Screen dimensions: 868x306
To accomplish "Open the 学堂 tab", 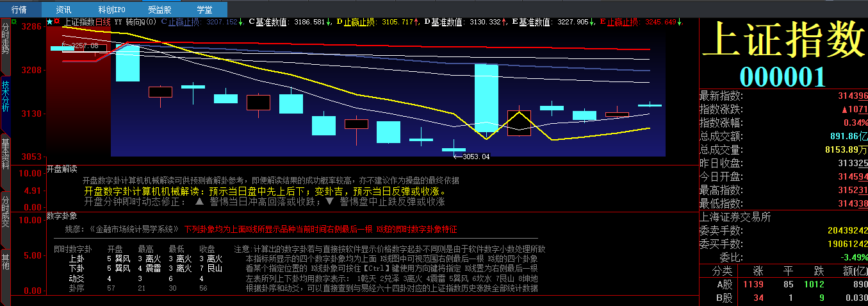I will 204,10.
